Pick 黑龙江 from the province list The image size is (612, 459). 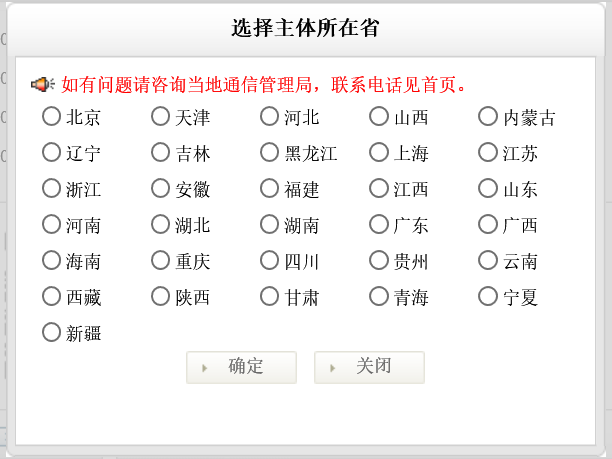269,153
